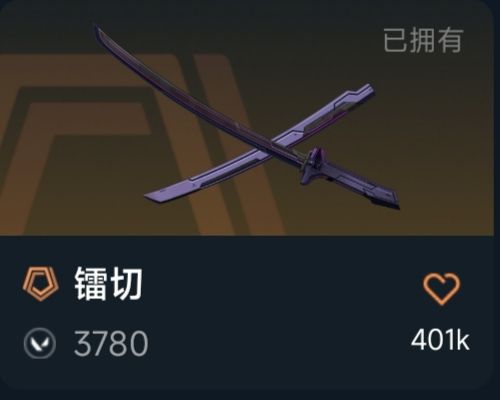Viewport: 500px width, 400px height.
Task: Click the Valorant Points currency icon
Action: coord(40,343)
